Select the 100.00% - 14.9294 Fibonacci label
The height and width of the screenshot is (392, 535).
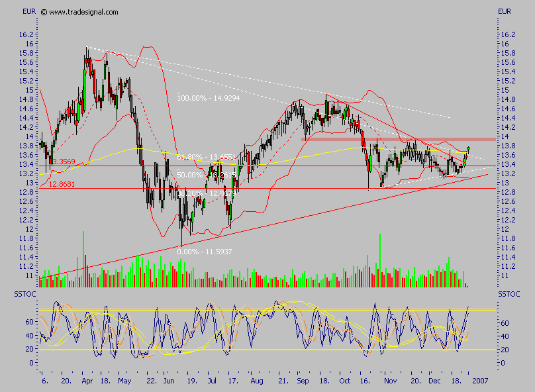click(207, 98)
